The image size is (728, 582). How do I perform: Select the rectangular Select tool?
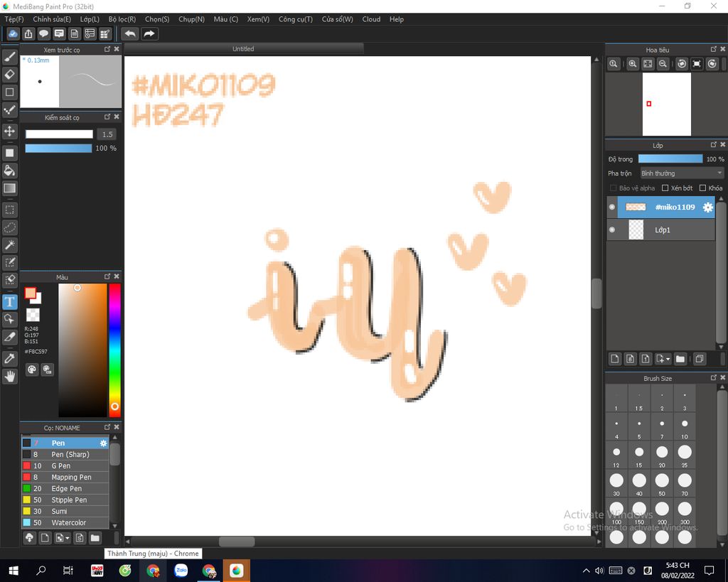9,210
